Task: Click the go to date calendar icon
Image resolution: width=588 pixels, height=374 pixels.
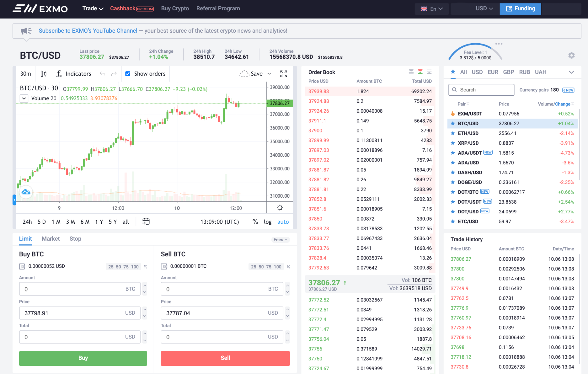Action: pos(146,221)
